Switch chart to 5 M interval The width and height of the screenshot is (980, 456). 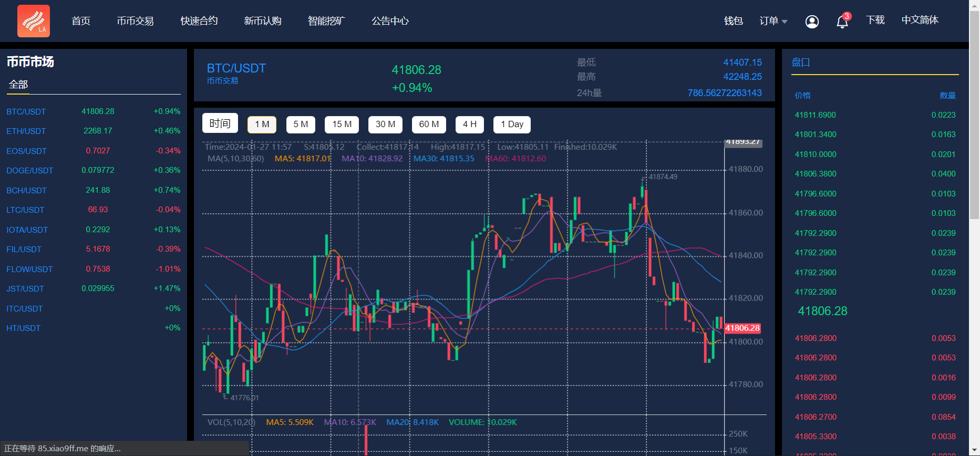pyautogui.click(x=301, y=125)
